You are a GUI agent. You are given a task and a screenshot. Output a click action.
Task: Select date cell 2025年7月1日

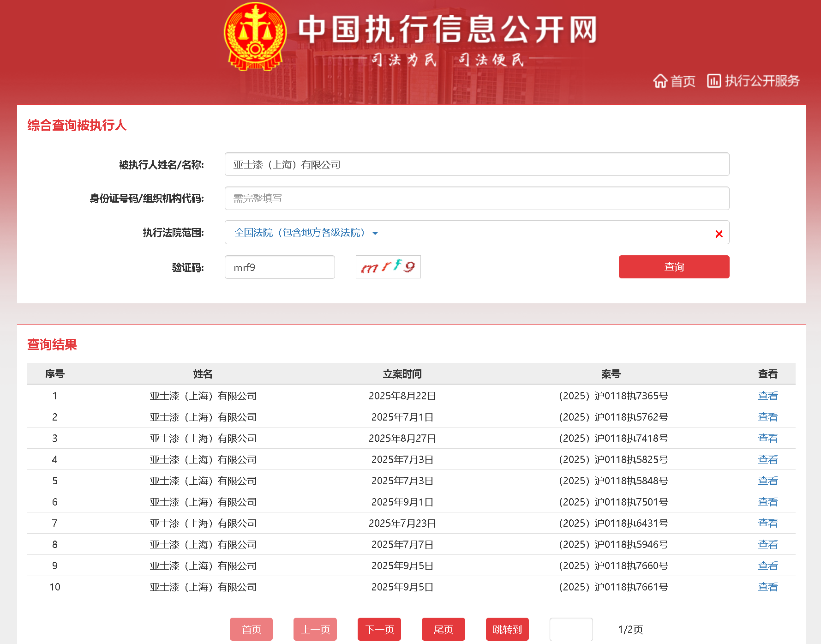402,417
